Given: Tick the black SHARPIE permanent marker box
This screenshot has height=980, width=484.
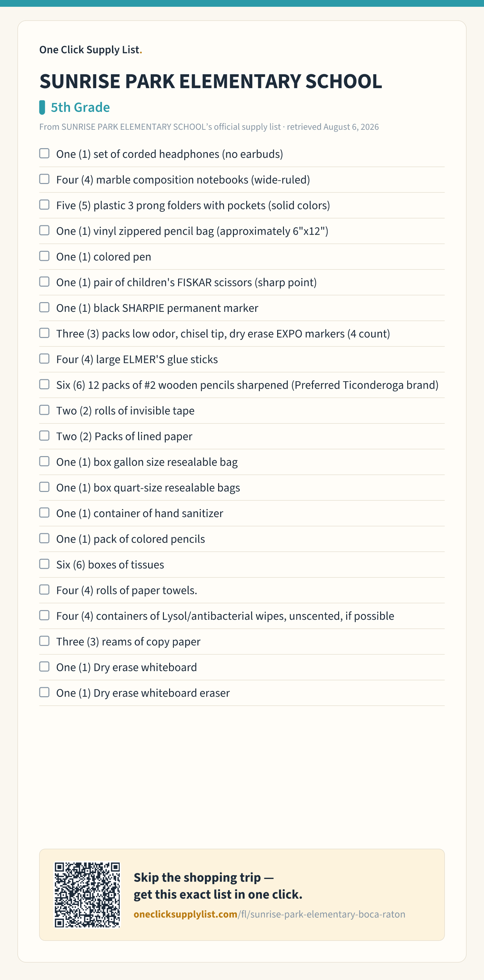Looking at the screenshot, I should click(45, 307).
